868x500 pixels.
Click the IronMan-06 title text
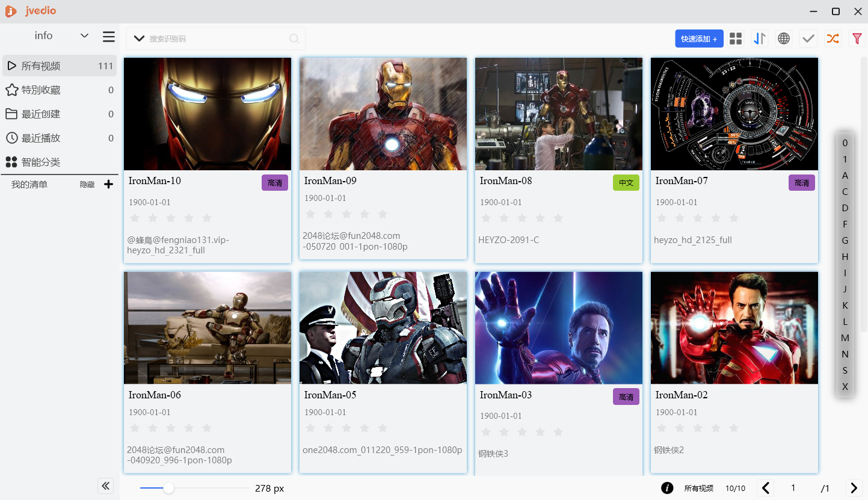click(x=155, y=395)
